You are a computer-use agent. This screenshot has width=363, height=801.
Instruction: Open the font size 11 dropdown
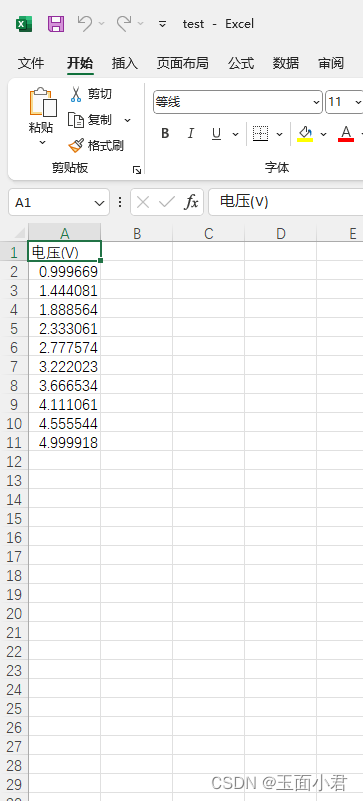click(358, 102)
